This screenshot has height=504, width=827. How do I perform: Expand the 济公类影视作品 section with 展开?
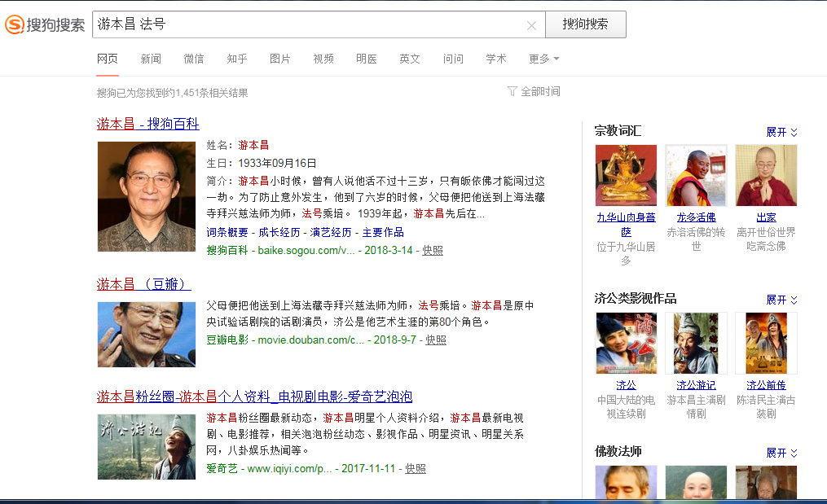point(781,300)
